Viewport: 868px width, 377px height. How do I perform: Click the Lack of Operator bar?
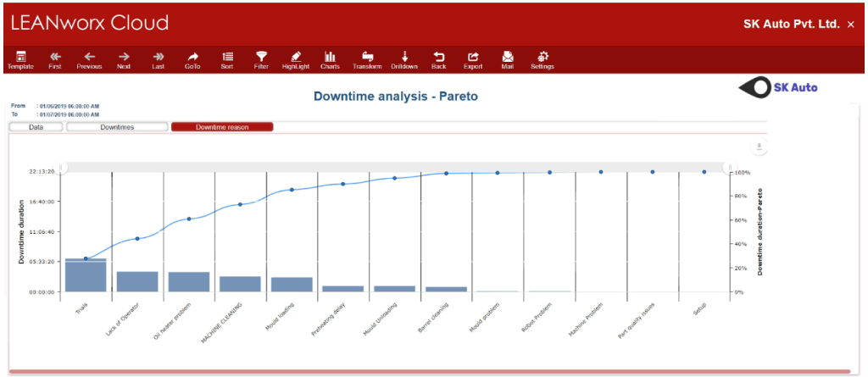point(137,282)
